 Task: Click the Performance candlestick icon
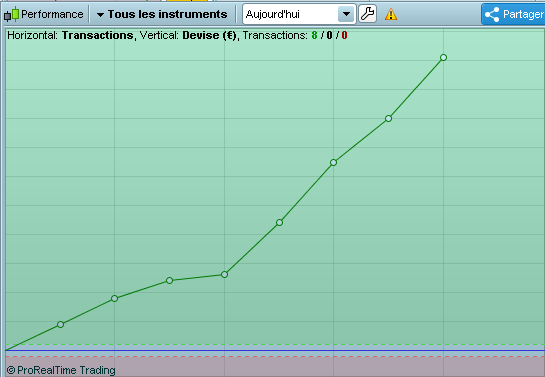[11, 14]
